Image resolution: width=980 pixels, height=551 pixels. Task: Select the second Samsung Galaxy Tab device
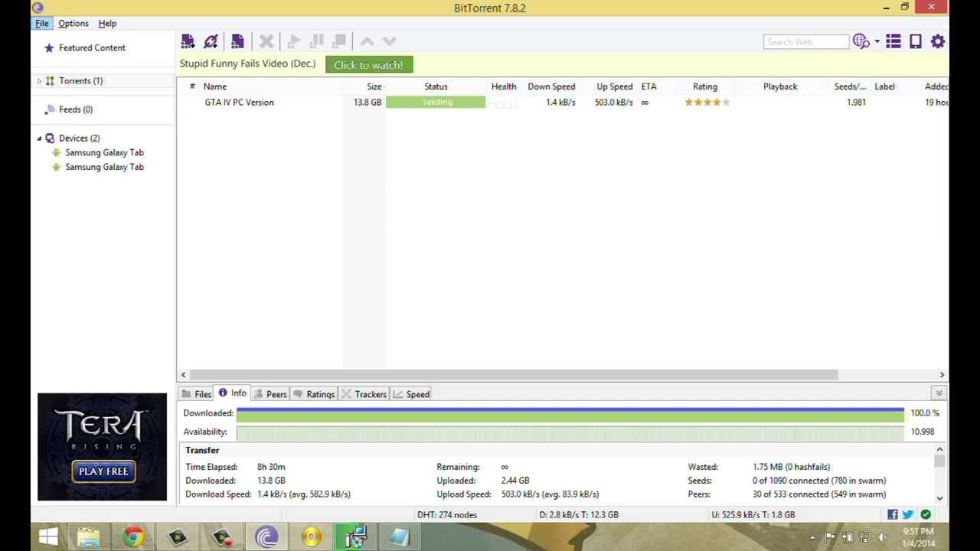104,167
